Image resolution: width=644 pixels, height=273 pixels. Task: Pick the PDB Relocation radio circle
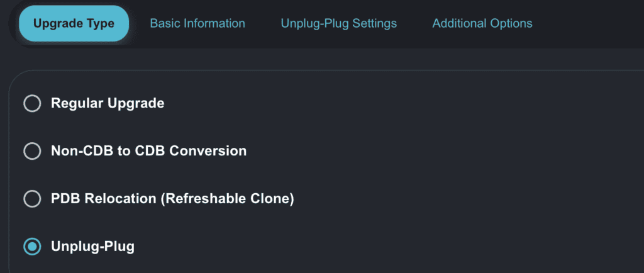tap(32, 199)
